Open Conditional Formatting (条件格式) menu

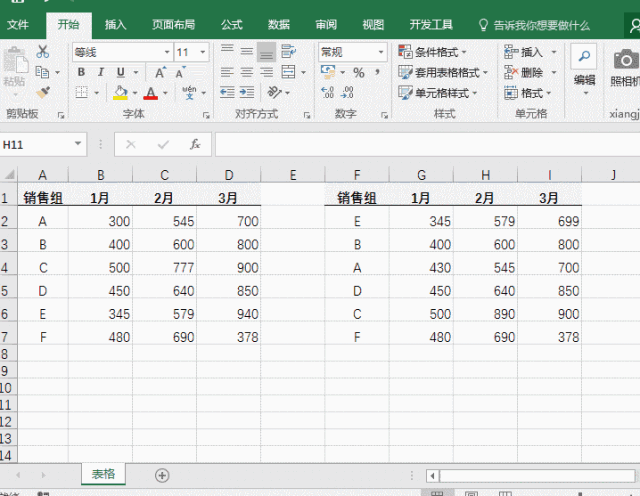point(432,52)
